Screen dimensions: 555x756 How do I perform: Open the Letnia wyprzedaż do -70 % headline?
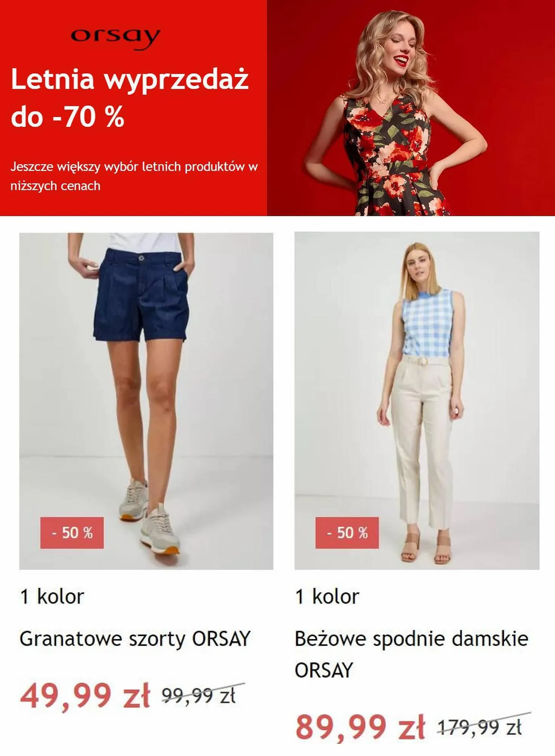tap(130, 98)
